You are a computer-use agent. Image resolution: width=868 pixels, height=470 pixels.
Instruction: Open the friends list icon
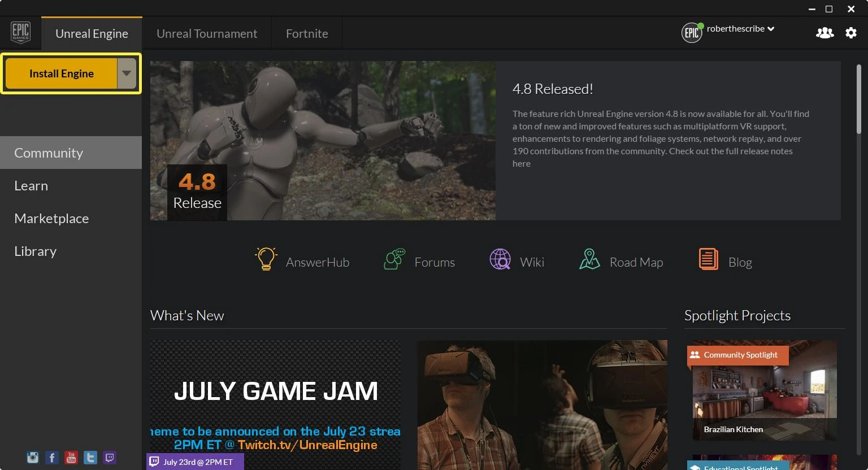point(824,33)
